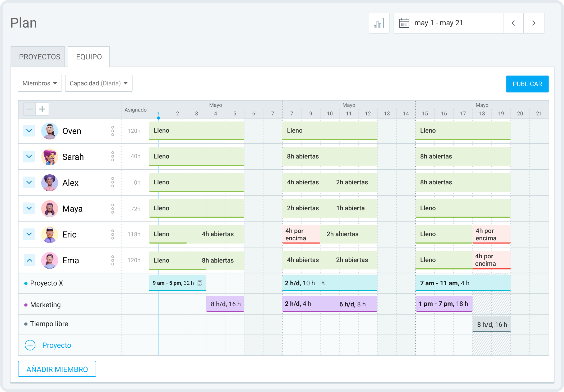This screenshot has width=564, height=392.
Task: Expand Maya's assignments
Action: point(29,208)
